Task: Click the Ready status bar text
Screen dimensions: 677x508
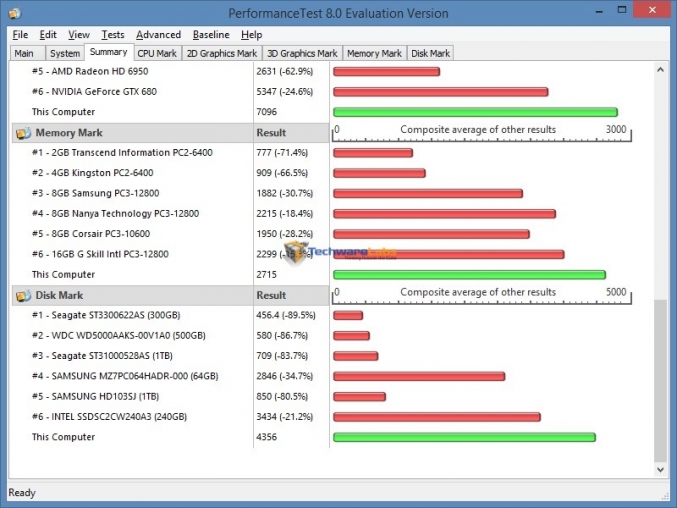Action: point(22,493)
